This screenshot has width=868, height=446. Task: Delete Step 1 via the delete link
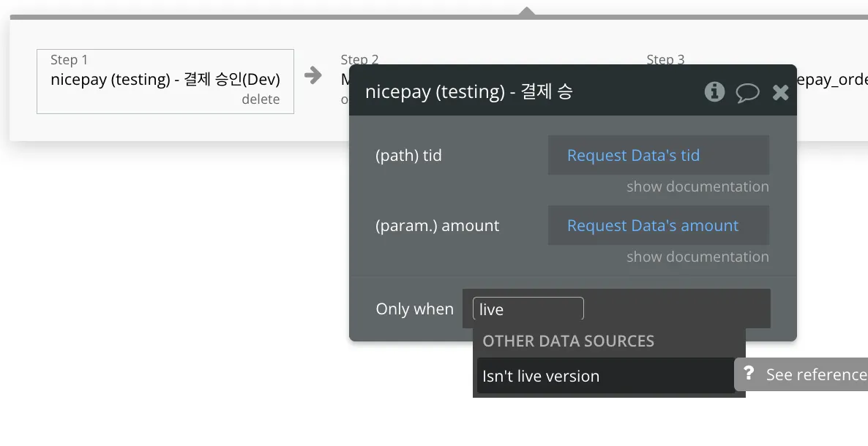pos(261,99)
